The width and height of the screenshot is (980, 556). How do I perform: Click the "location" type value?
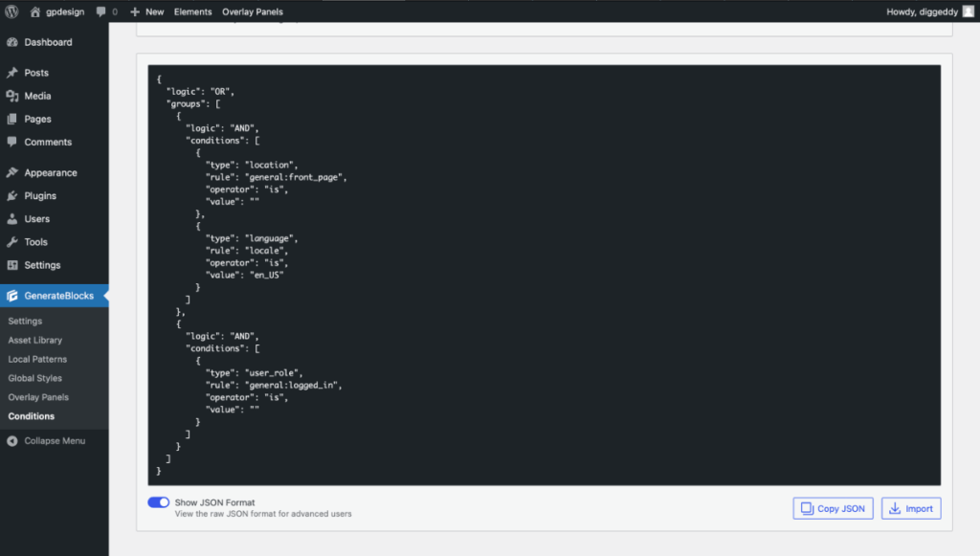[271, 165]
